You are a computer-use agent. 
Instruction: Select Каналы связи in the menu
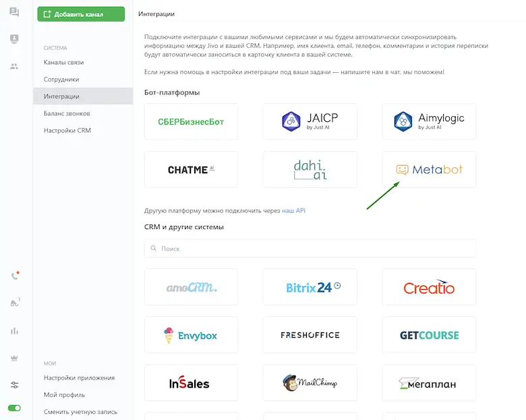pyautogui.click(x=64, y=62)
